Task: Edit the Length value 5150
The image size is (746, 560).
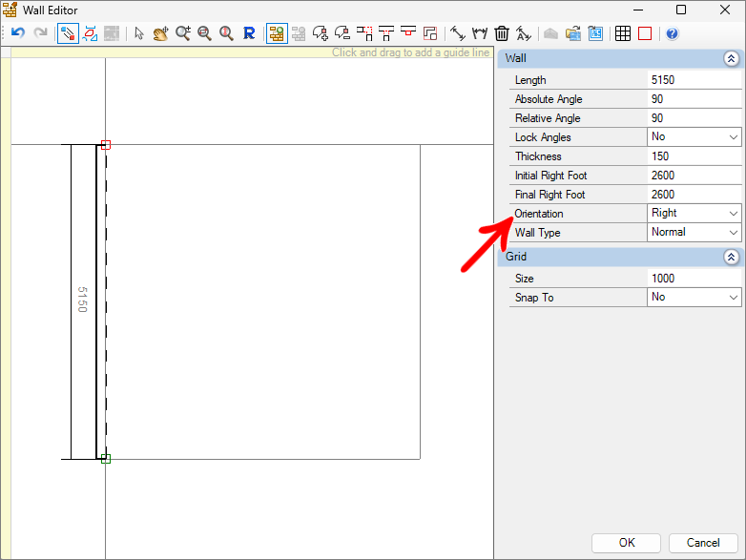Action: coord(694,80)
